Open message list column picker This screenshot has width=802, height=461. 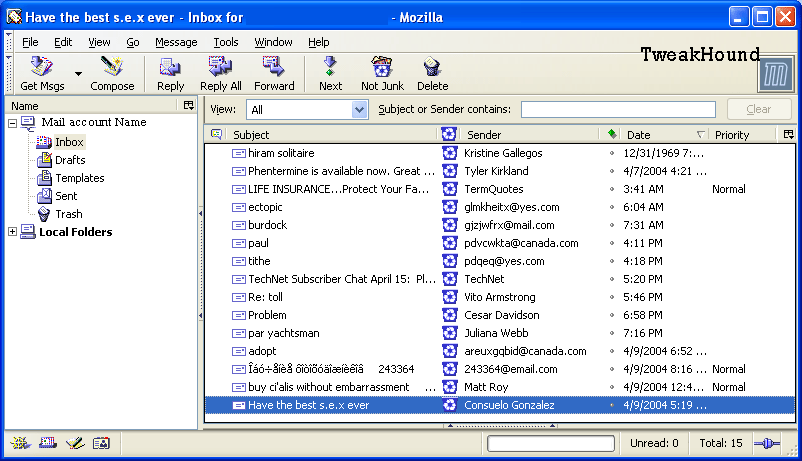click(788, 134)
